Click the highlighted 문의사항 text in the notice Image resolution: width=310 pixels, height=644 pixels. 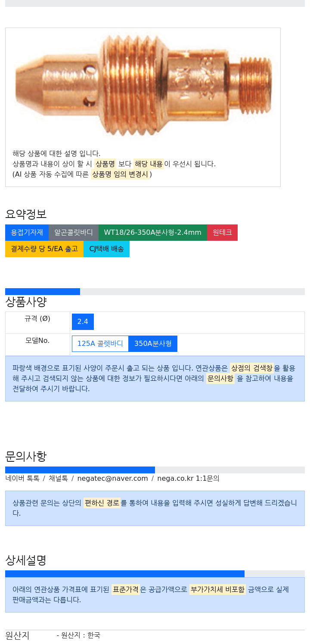[220, 379]
